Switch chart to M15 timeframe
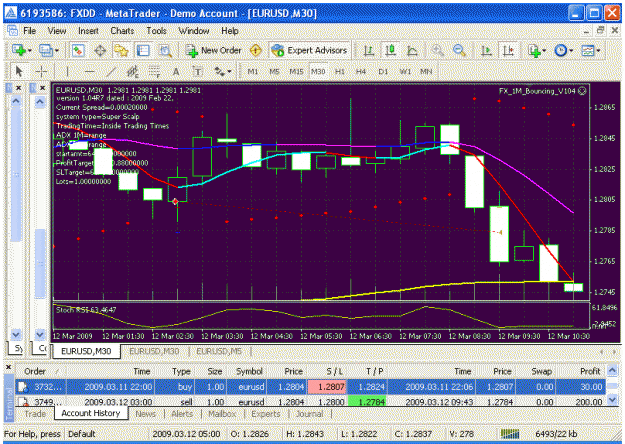This screenshot has height=444, width=625. pos(296,71)
